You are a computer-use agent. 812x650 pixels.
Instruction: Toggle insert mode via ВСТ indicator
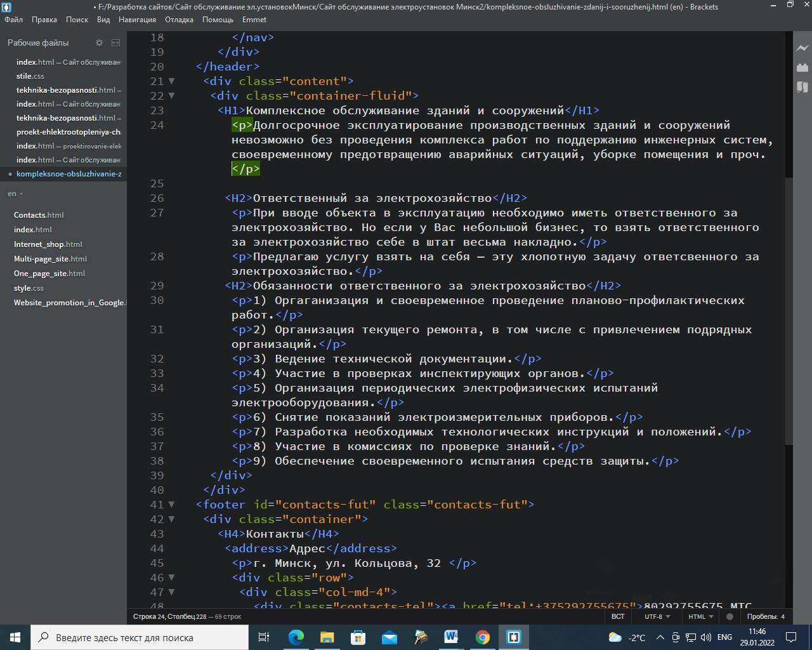click(x=618, y=616)
